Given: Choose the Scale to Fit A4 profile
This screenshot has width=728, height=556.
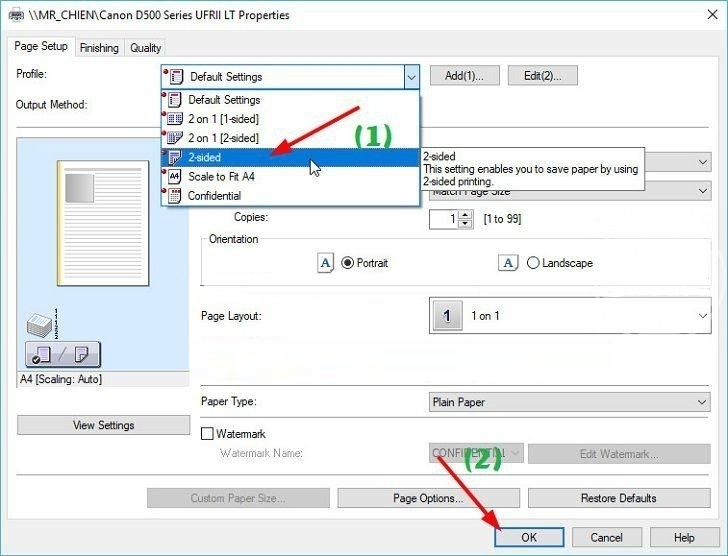Looking at the screenshot, I should (291, 176).
